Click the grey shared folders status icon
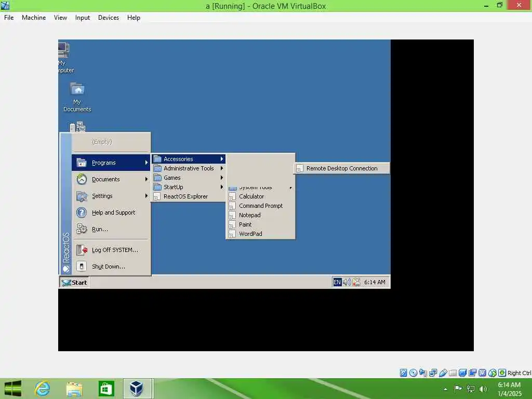This screenshot has height=399, width=532. click(x=453, y=373)
